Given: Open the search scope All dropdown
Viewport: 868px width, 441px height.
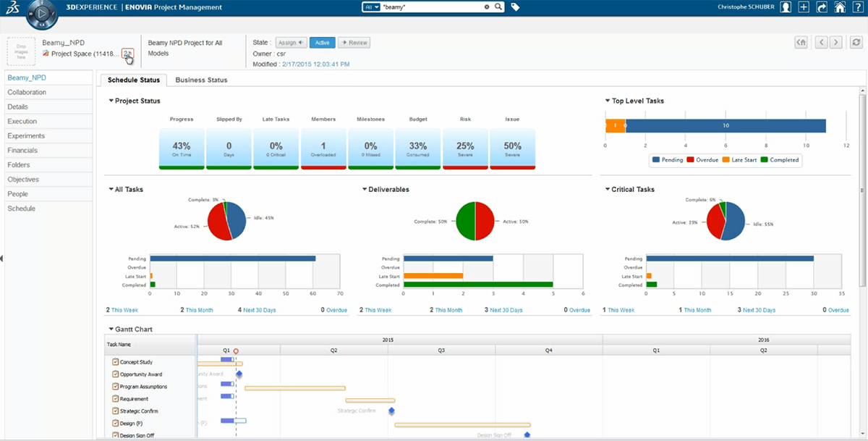Looking at the screenshot, I should (372, 7).
